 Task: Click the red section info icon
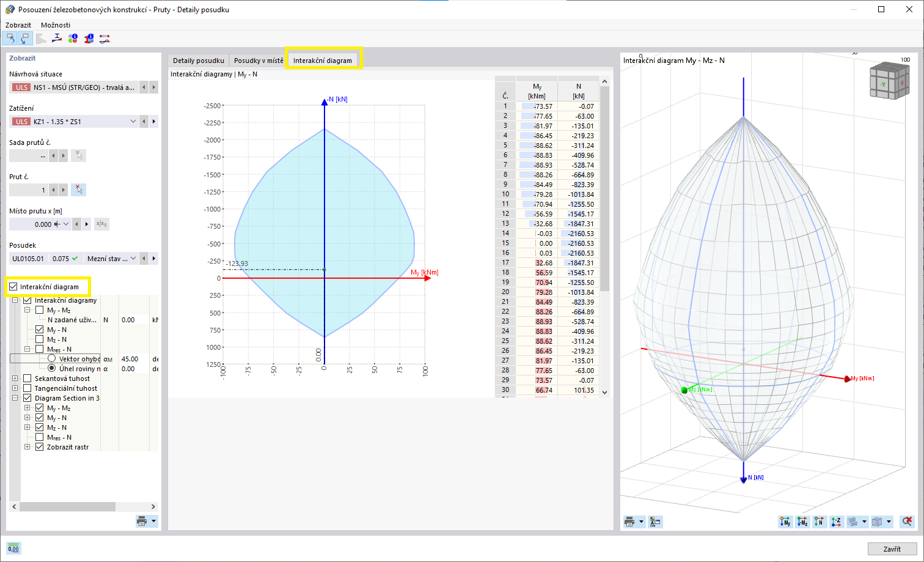tap(89, 39)
